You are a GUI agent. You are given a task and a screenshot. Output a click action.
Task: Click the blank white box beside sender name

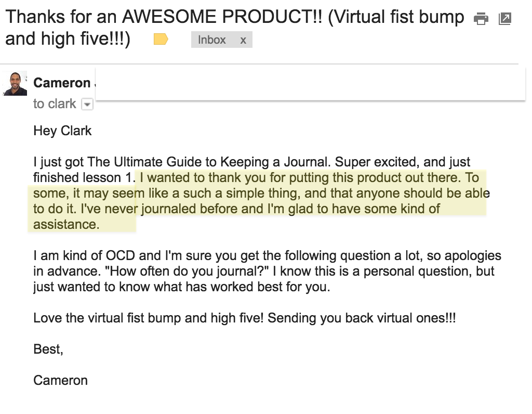click(x=310, y=84)
